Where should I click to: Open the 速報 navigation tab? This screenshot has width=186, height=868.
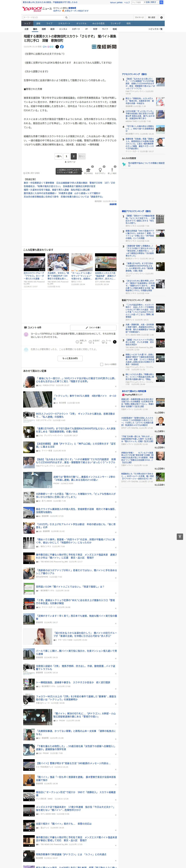pyautogui.click(x=38, y=23)
